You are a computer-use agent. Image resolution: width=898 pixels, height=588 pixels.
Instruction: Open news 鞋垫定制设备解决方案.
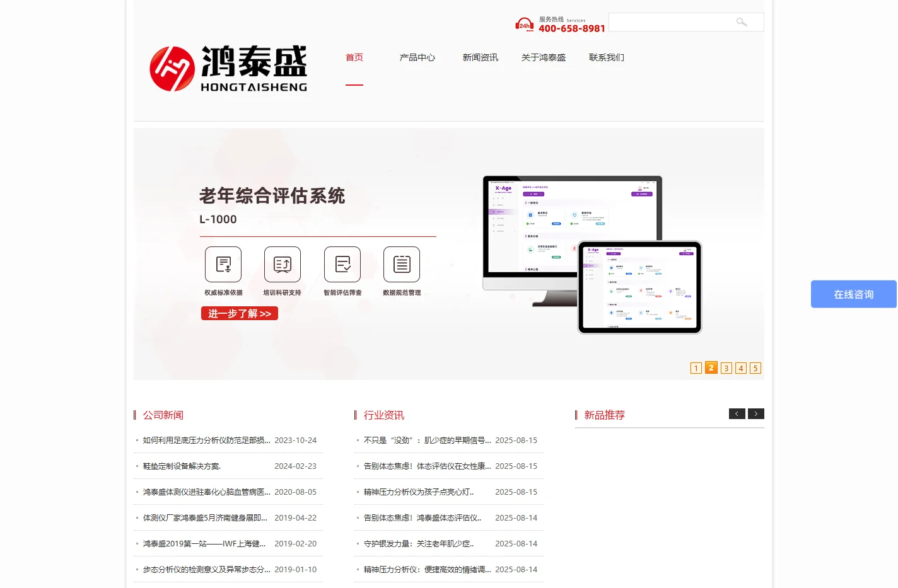(x=182, y=466)
